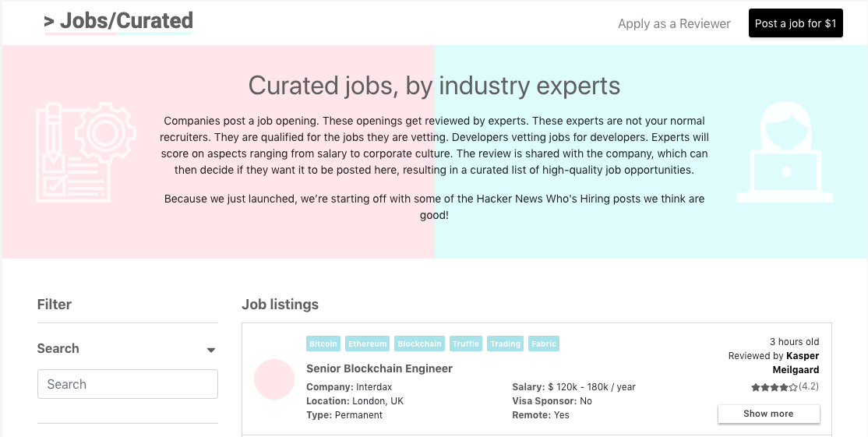Click the Jobs/Curated site logo

pos(118,22)
